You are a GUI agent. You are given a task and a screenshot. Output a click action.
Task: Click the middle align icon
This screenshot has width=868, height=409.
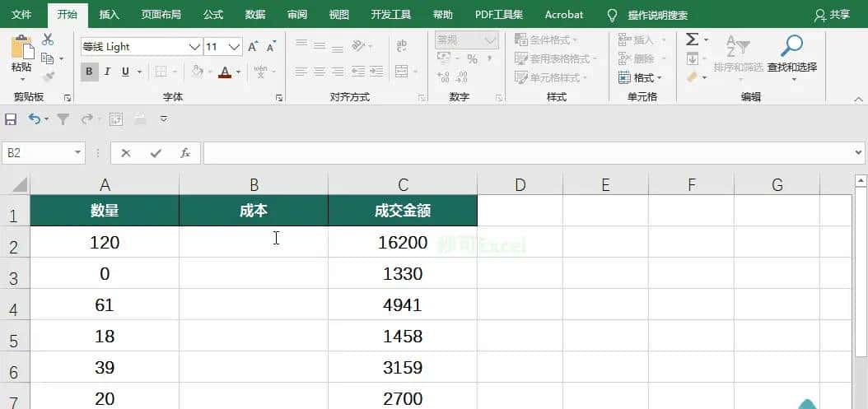[x=320, y=44]
